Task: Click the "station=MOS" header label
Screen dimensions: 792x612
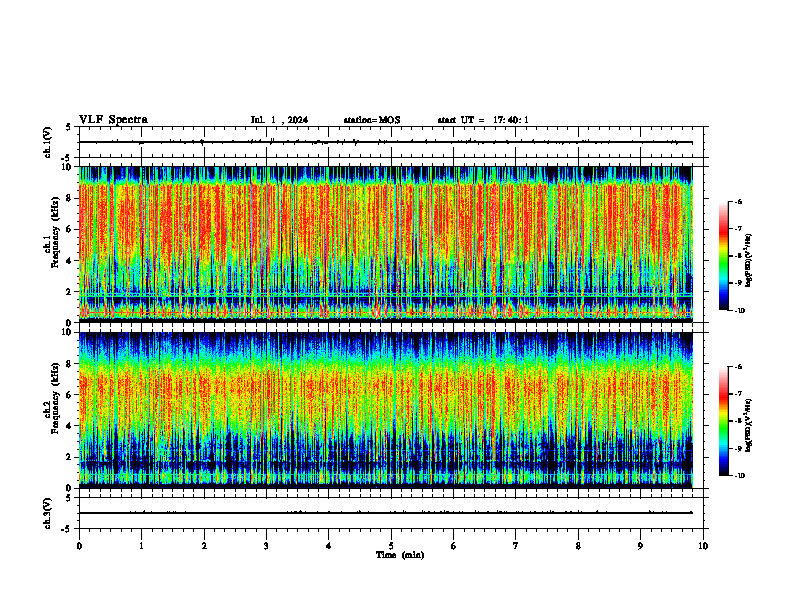Action: coord(372,120)
